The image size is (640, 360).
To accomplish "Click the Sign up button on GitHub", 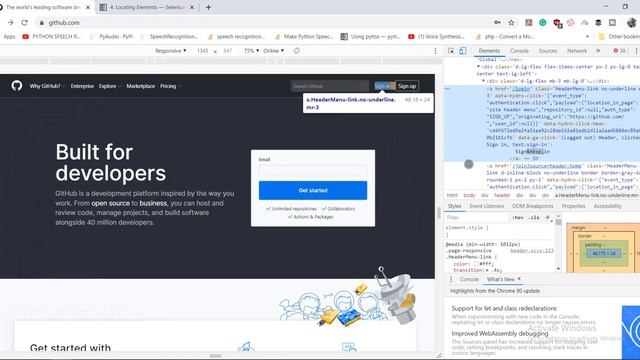I will click(407, 86).
